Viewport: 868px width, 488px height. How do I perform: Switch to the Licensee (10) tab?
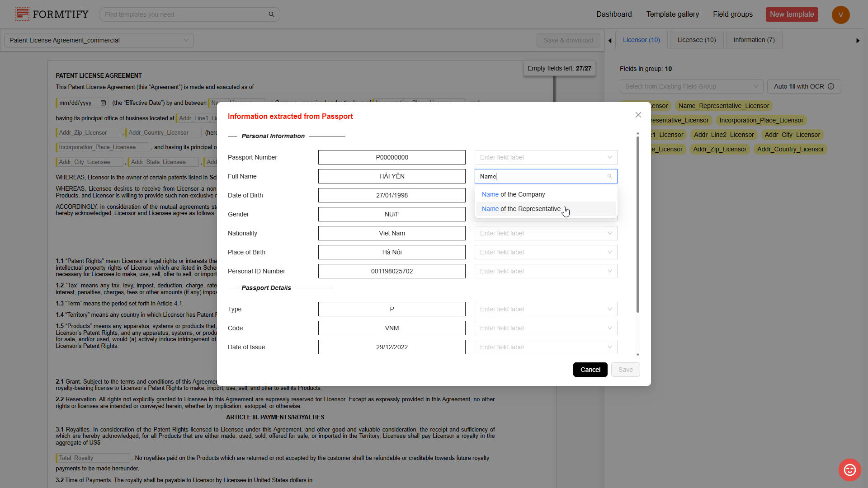[x=696, y=40]
